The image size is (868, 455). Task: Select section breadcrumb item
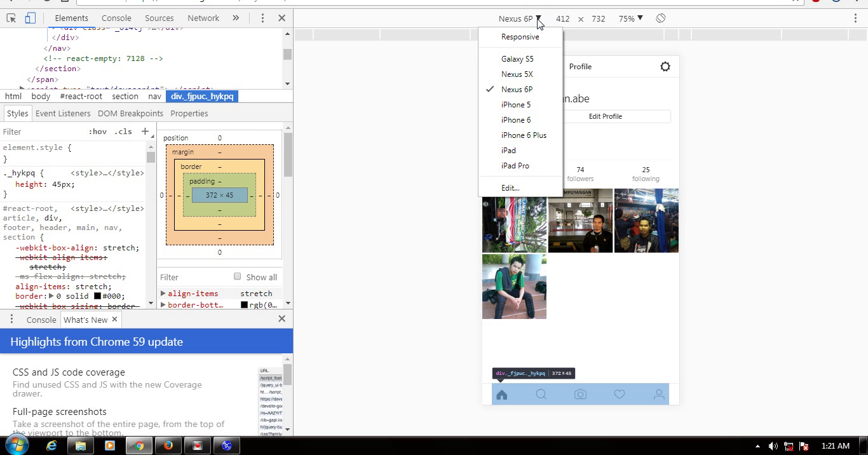coord(125,97)
